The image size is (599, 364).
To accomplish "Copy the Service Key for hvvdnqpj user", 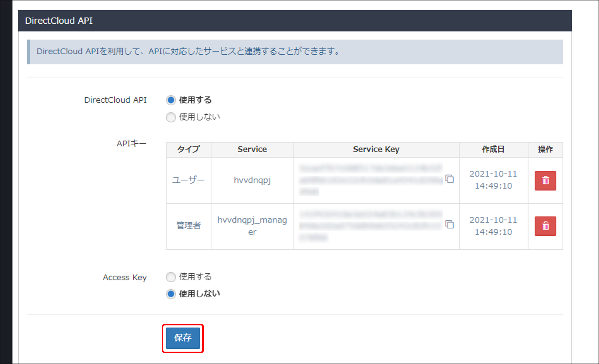I will 449,179.
